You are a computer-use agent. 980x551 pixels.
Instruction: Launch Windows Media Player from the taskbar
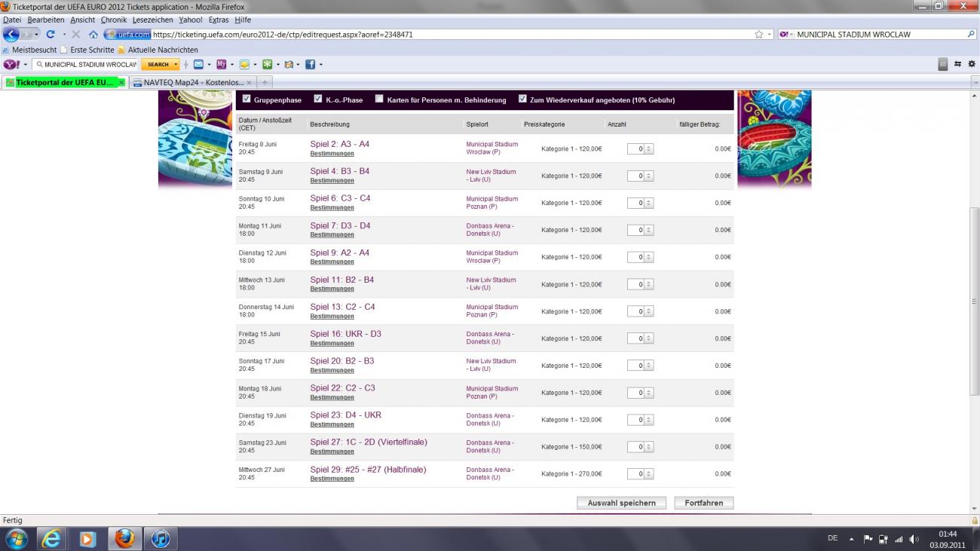(88, 539)
